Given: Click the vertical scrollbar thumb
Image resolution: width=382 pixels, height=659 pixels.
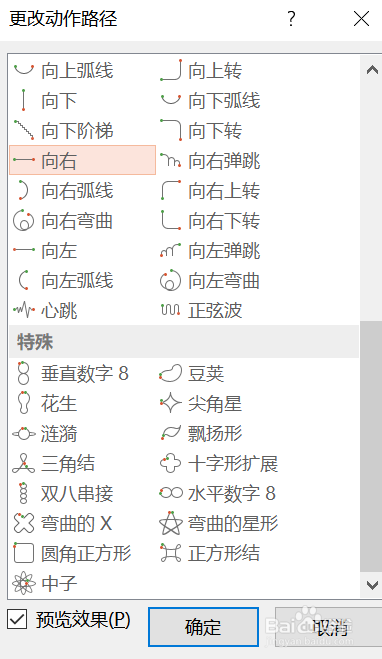Looking at the screenshot, I should pyautogui.click(x=371, y=446).
